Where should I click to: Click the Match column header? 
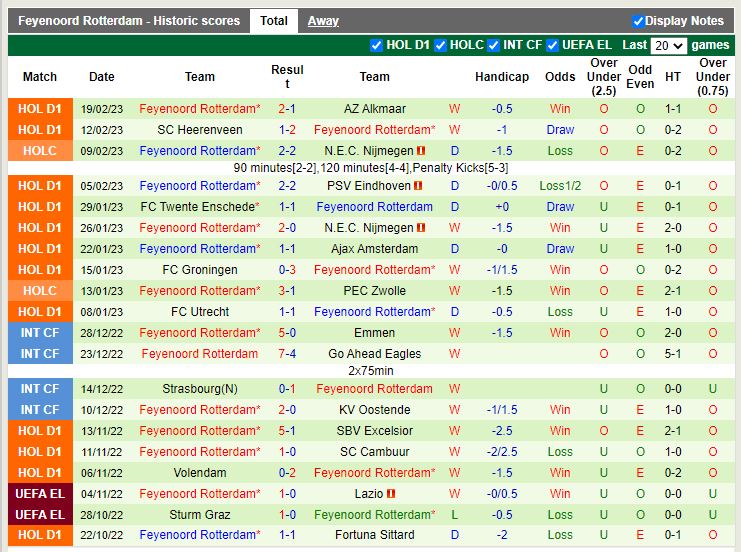click(40, 77)
